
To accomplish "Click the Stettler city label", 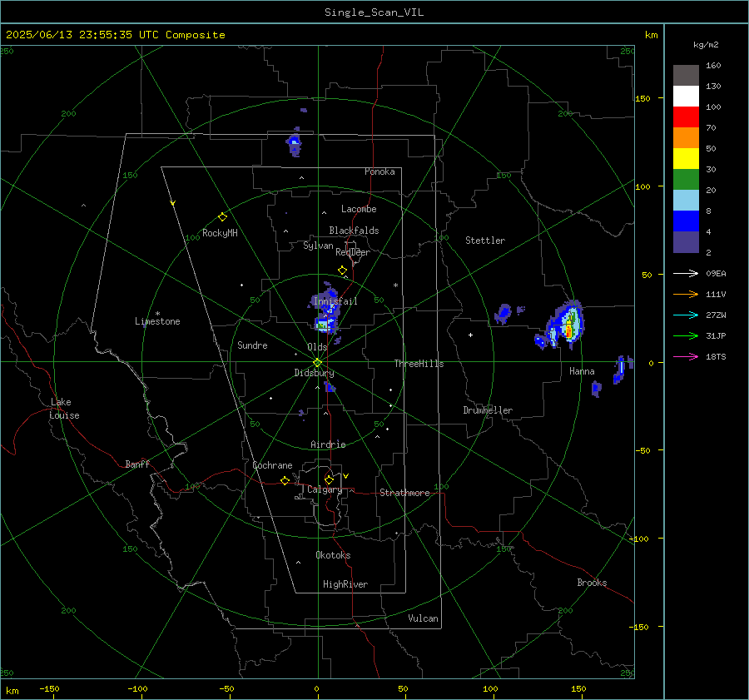I will (x=485, y=241).
